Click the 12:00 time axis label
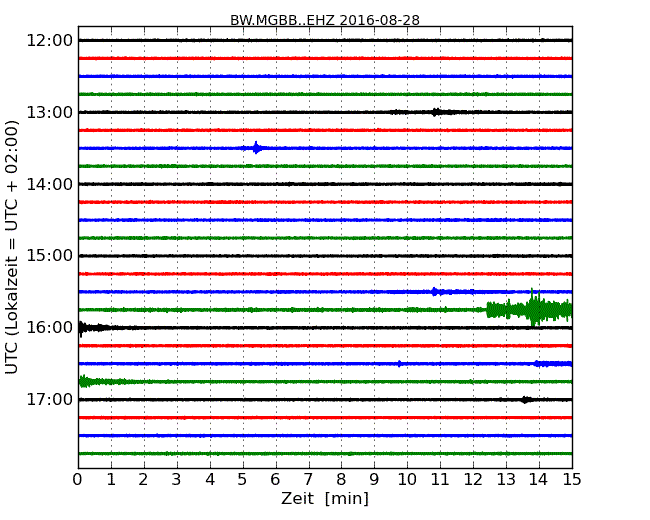 [49, 41]
